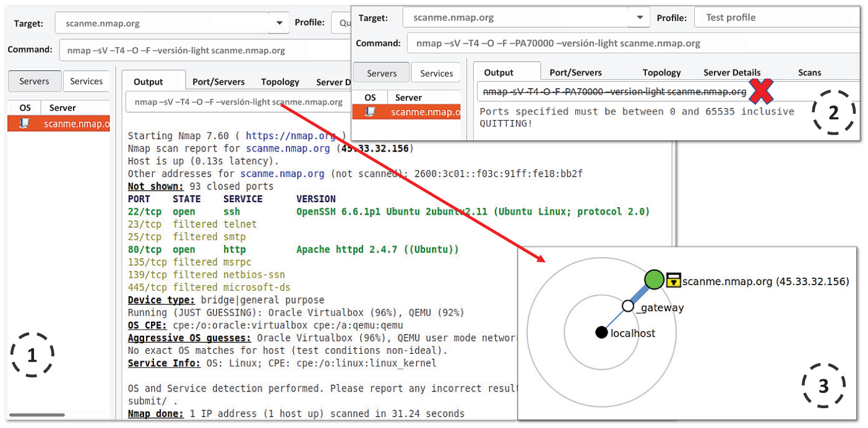Viewport: 868px width, 428px height.
Task: Open Topology tab in Test profile window
Action: click(x=661, y=72)
